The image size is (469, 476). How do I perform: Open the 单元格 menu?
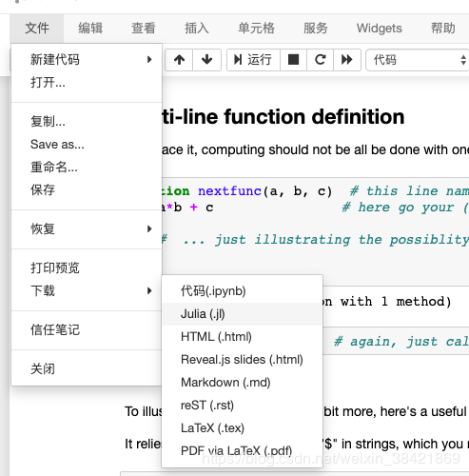256,29
